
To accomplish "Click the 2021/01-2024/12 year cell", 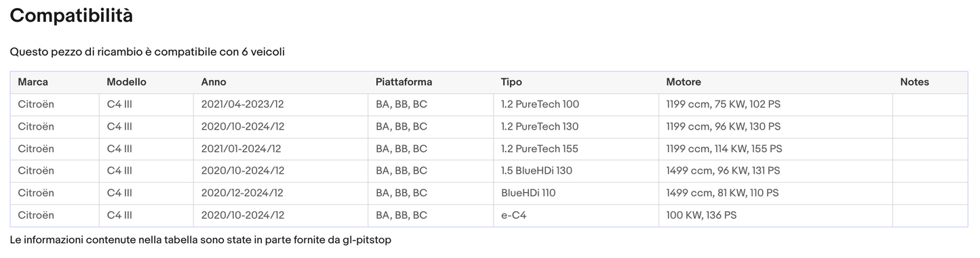I will click(x=281, y=149).
